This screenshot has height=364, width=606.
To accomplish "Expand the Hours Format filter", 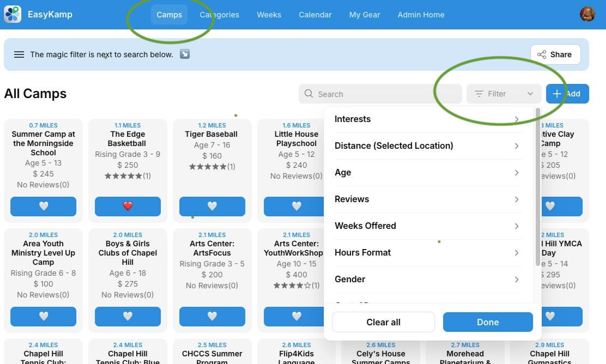I will [x=426, y=253].
